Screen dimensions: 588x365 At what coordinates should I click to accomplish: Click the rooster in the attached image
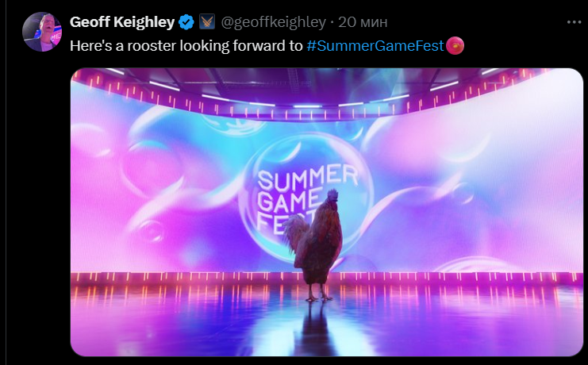(x=314, y=243)
